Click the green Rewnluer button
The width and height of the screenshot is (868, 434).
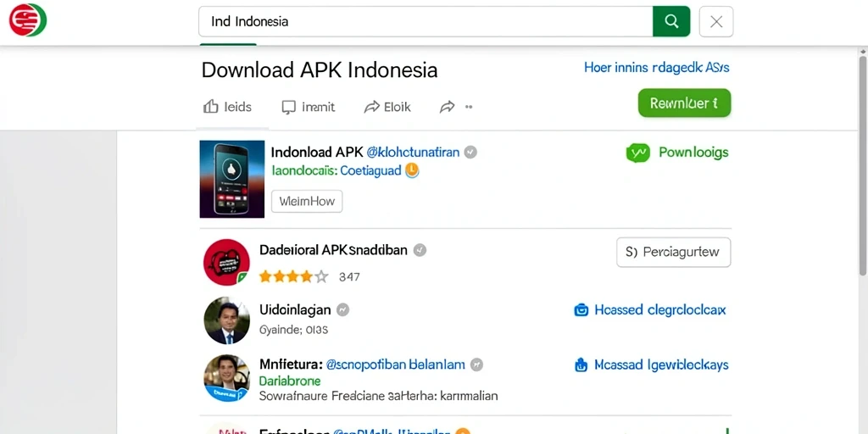click(x=684, y=103)
